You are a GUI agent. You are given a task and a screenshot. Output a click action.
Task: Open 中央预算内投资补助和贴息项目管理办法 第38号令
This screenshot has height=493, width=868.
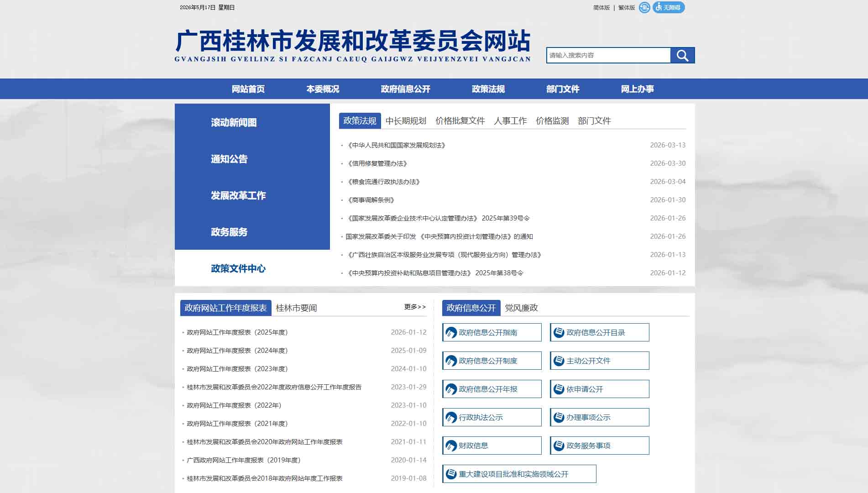tap(434, 273)
